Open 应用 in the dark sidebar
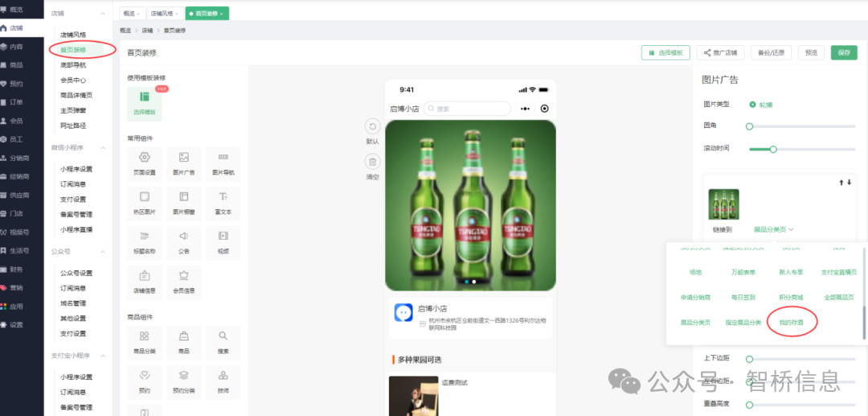The height and width of the screenshot is (416, 868). pyautogui.click(x=15, y=307)
